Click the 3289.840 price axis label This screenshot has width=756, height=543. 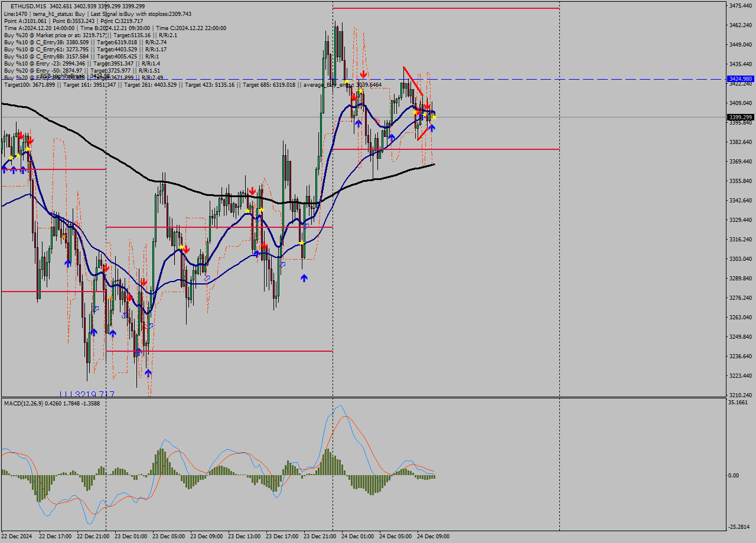[x=741, y=278]
